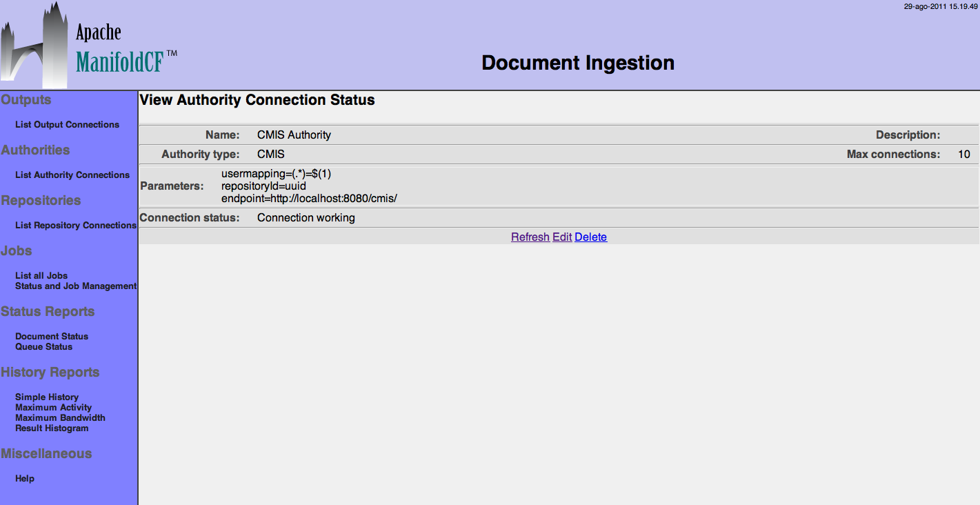This screenshot has height=505, width=980.
Task: Click the Connection working status text
Action: [x=306, y=218]
